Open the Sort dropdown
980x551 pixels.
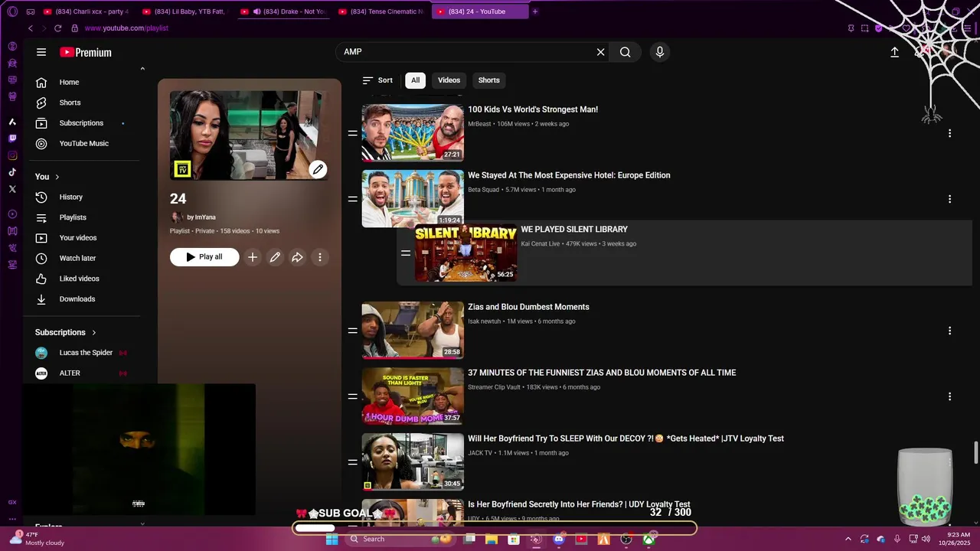coord(377,80)
